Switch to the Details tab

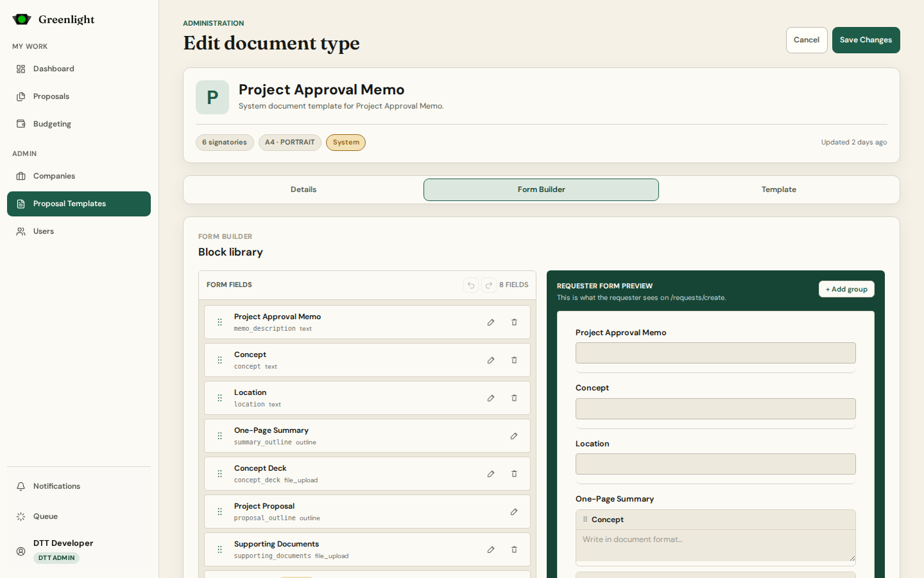(x=304, y=189)
